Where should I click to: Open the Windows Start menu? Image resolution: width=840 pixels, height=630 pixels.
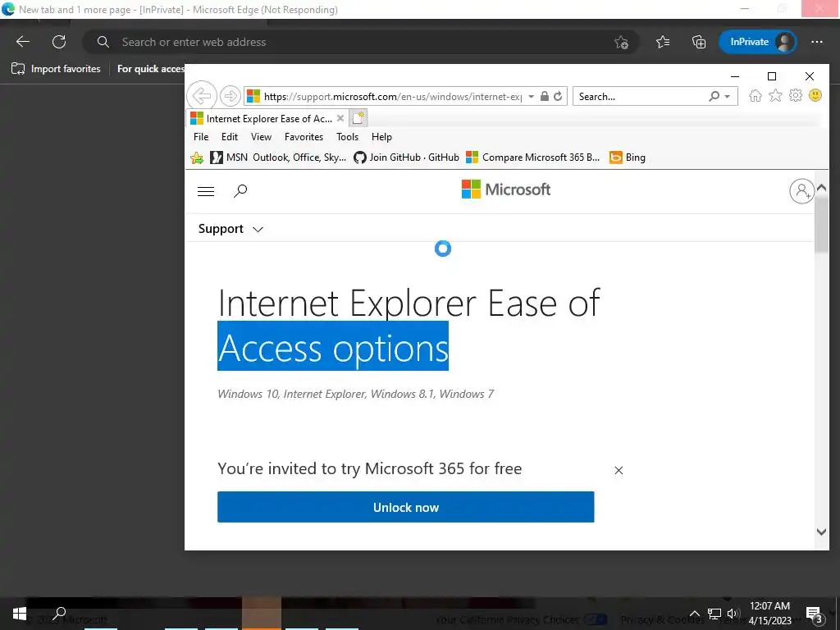[20, 614]
